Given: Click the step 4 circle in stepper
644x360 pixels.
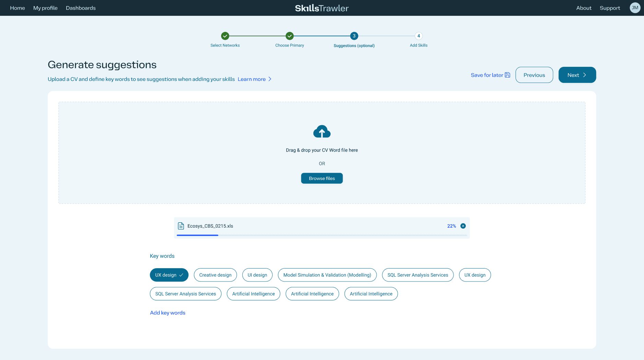Looking at the screenshot, I should [x=418, y=36].
